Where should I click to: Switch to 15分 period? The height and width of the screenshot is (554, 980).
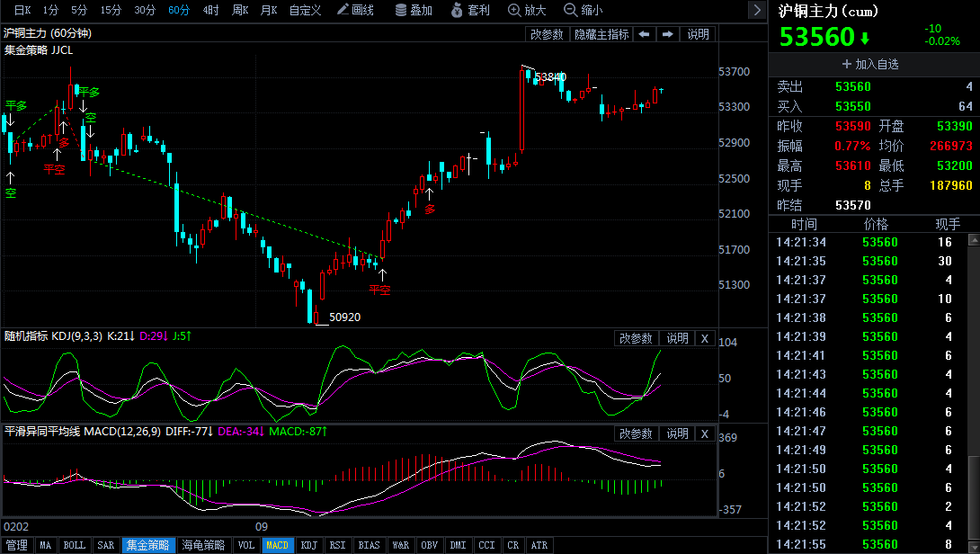point(111,10)
